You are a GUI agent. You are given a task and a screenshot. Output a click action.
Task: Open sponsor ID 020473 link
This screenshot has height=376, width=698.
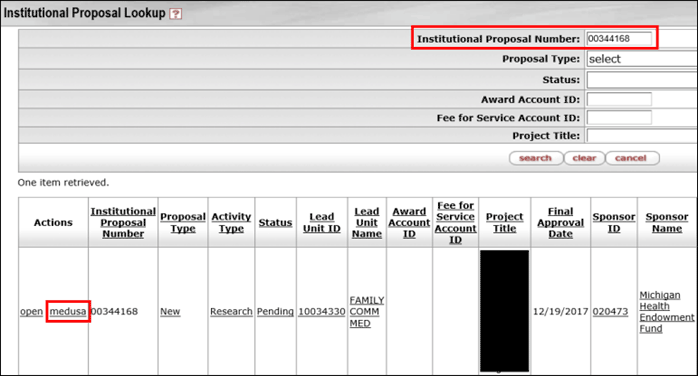pos(610,311)
